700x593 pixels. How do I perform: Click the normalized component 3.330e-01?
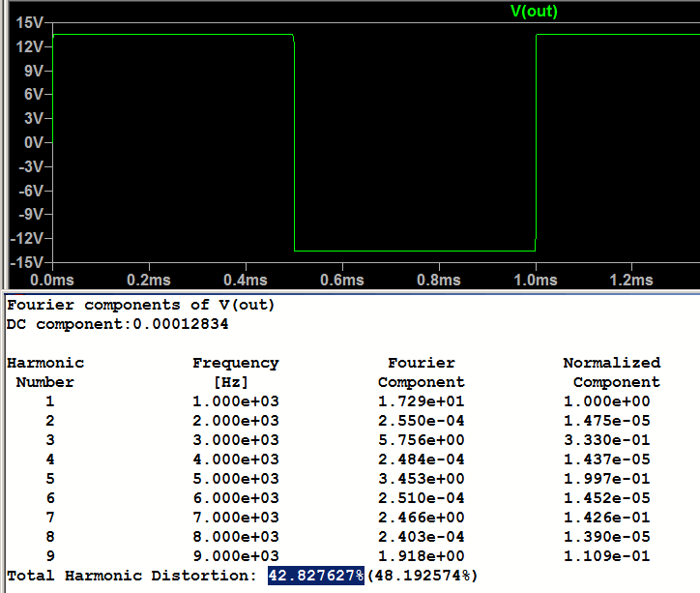tap(607, 440)
